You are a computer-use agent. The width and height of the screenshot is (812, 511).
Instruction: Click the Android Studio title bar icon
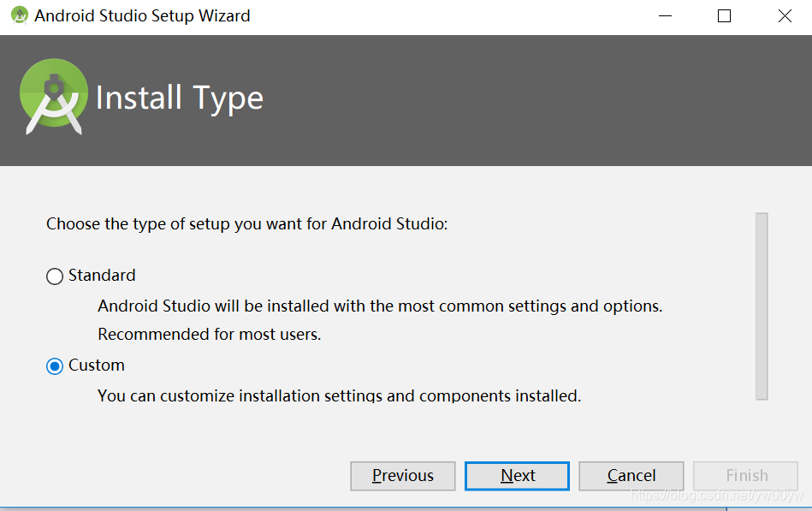20,15
